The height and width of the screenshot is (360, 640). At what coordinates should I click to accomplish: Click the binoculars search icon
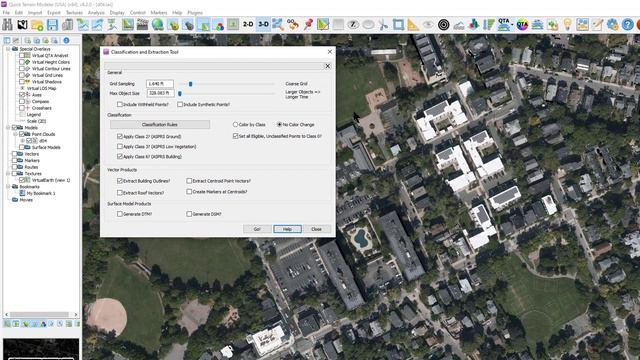coord(7,25)
